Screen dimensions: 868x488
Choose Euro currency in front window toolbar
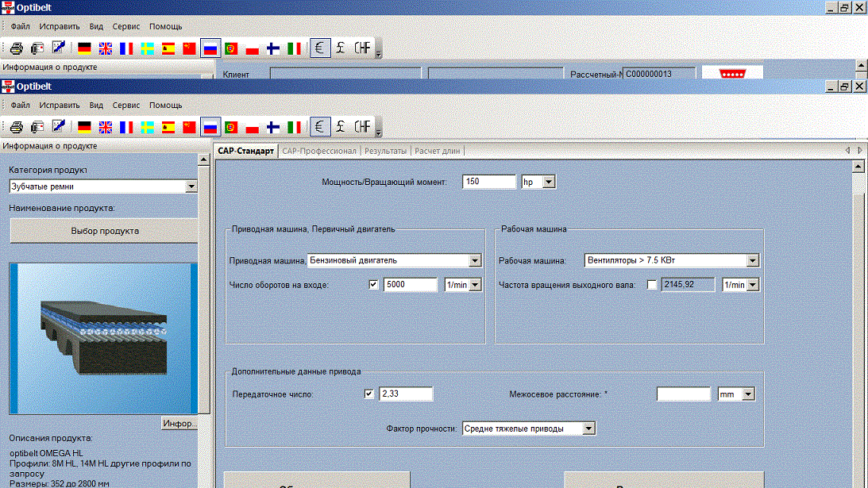coord(320,127)
